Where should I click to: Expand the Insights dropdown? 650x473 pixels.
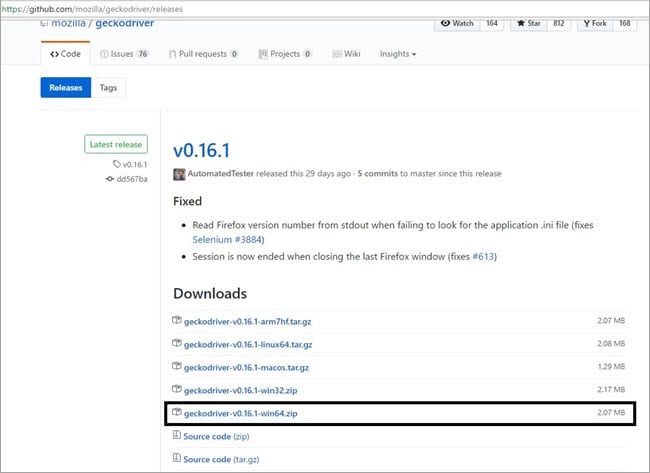pyautogui.click(x=398, y=54)
